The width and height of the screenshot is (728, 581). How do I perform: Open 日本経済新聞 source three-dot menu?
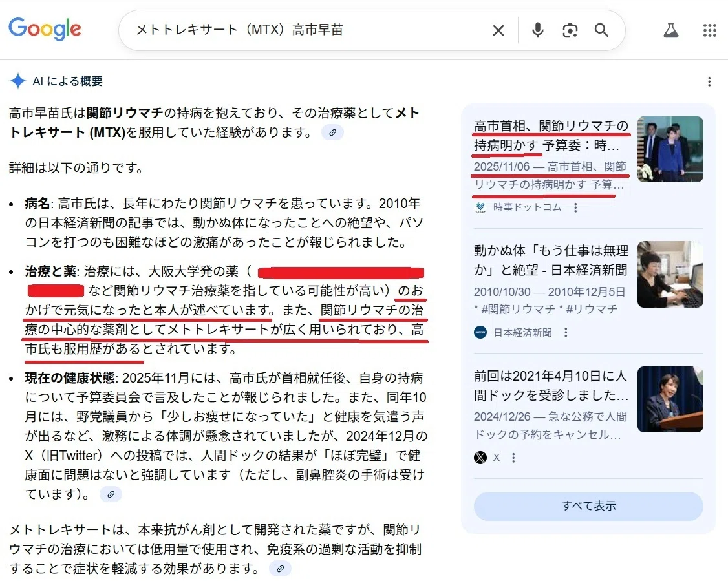point(566,332)
